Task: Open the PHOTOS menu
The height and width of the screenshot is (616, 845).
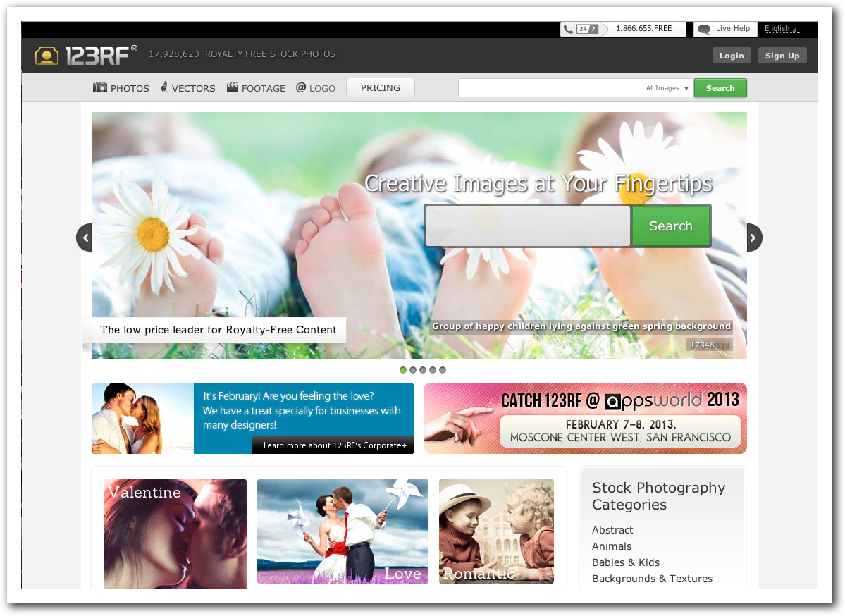Action: pyautogui.click(x=121, y=88)
